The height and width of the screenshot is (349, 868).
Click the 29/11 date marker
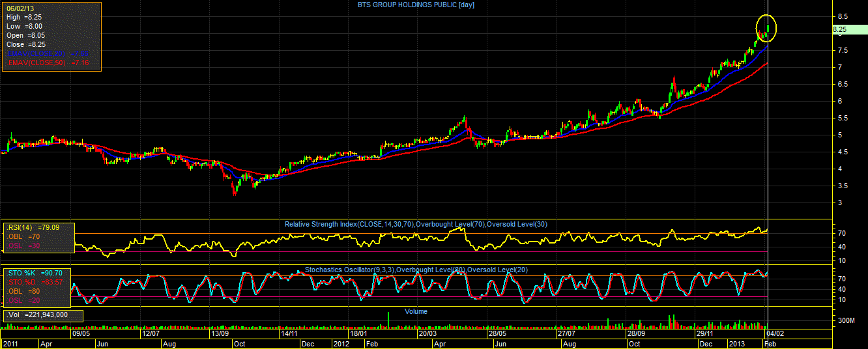coord(706,333)
